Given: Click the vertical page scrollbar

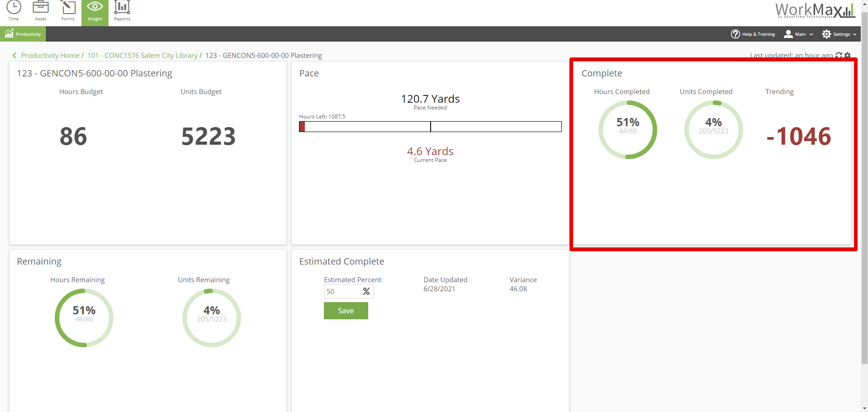Looking at the screenshot, I should tap(864, 188).
